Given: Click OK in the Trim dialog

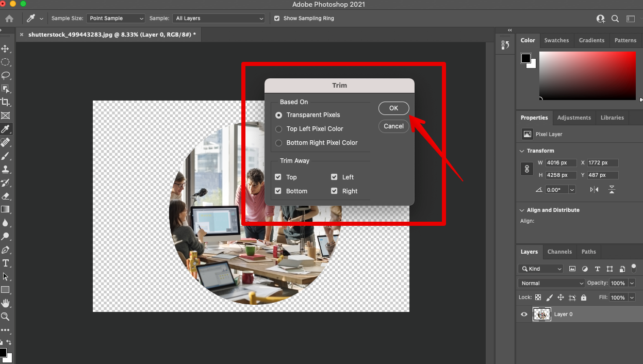Looking at the screenshot, I should [x=393, y=108].
